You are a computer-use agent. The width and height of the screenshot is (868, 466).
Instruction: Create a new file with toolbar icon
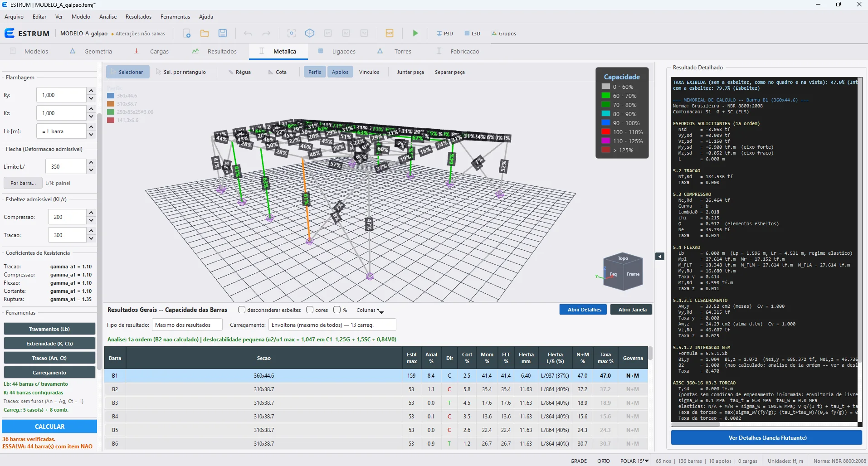(x=186, y=34)
